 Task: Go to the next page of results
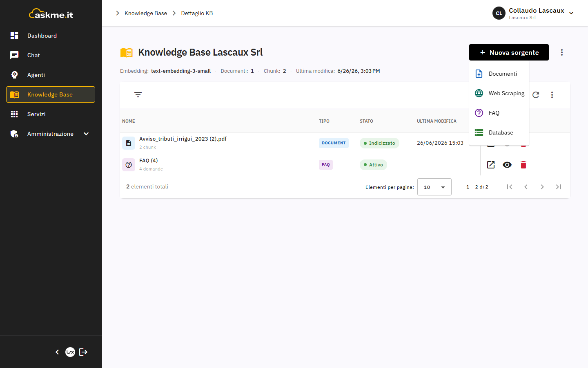(x=542, y=187)
